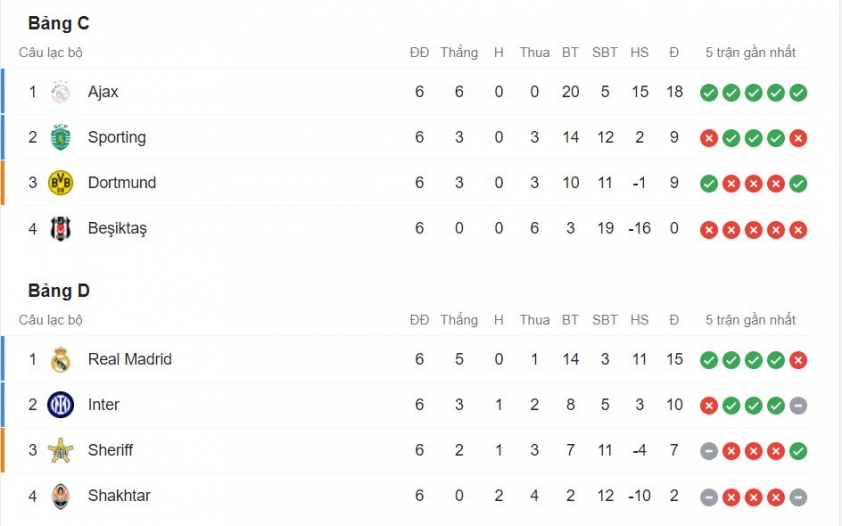Viewport: 842px width, 526px height.
Task: Click the Bảng C group heading
Action: coord(59,23)
